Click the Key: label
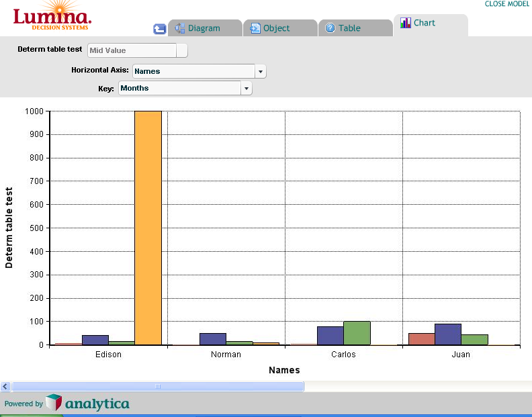 point(106,89)
